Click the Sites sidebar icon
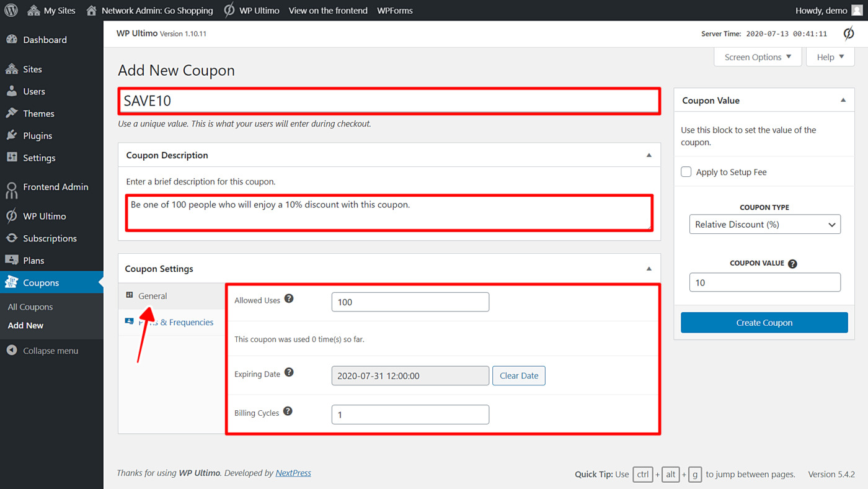Screen dimensions: 868x489 [x=12, y=69]
